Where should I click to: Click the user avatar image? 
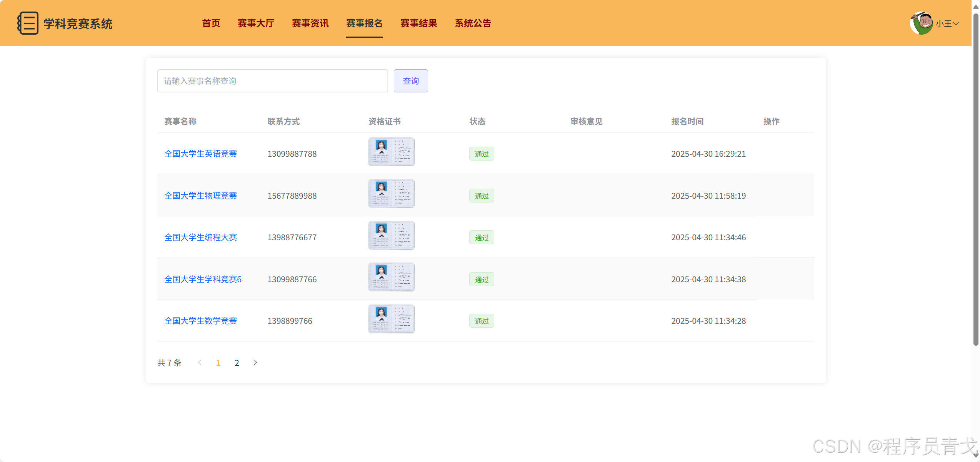coord(921,23)
